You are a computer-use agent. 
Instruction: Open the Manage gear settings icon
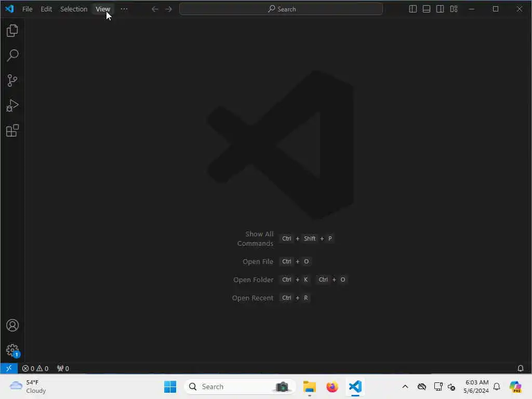click(12, 350)
